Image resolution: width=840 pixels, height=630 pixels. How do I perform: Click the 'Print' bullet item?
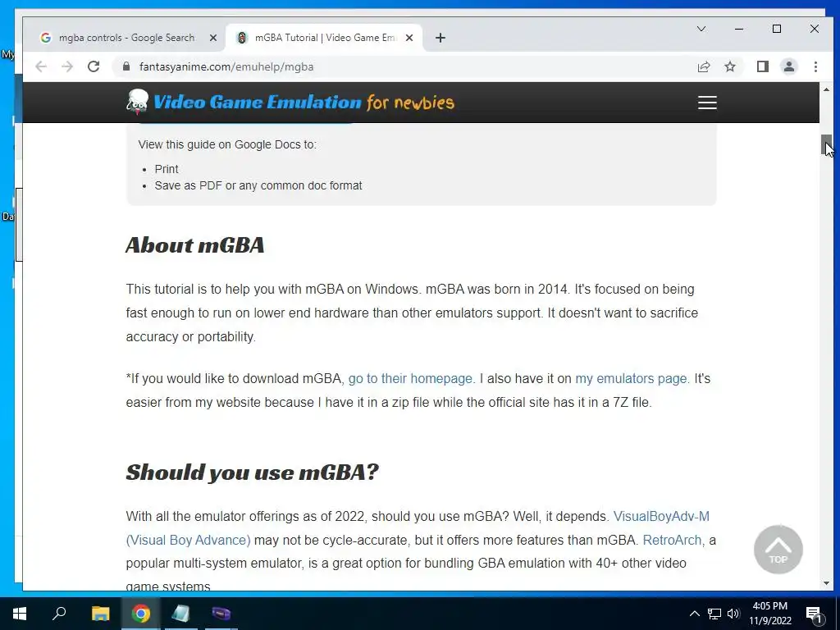click(167, 169)
